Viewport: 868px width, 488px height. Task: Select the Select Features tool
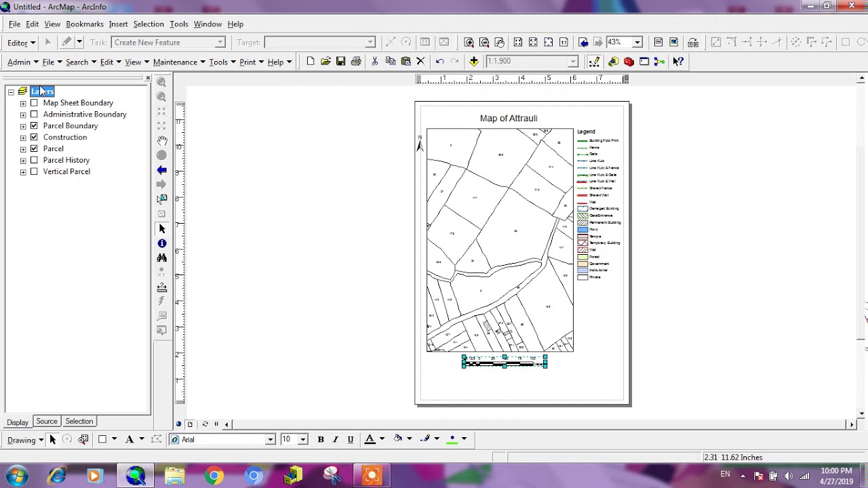tap(161, 199)
